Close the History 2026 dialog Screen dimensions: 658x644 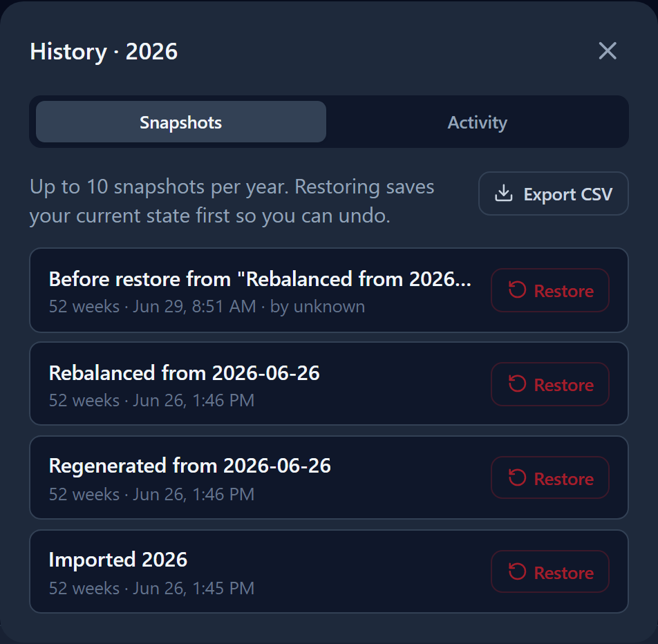[x=608, y=50]
